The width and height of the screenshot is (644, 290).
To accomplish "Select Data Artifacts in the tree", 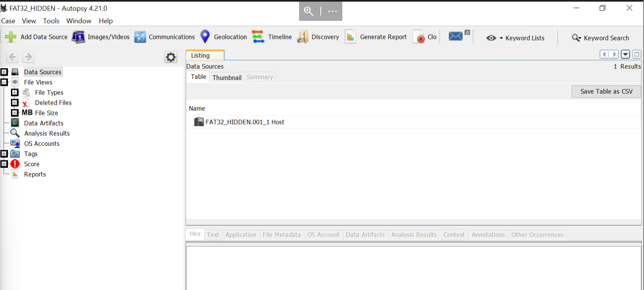I will (x=44, y=123).
